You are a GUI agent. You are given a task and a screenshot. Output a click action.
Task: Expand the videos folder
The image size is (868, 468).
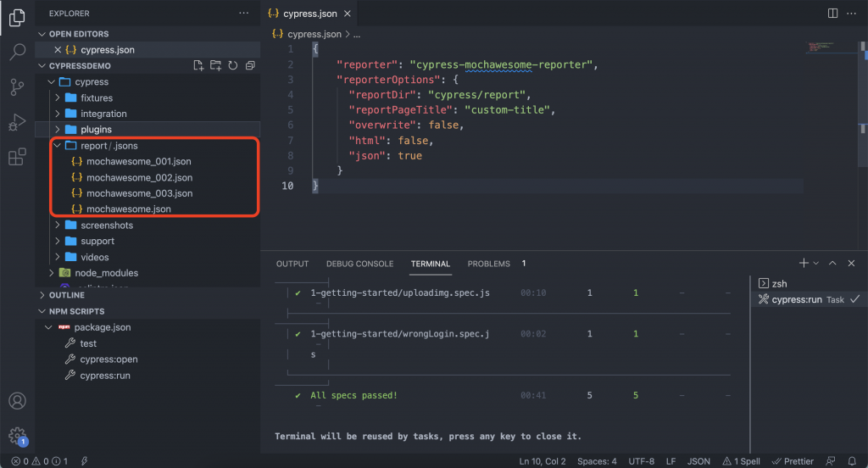(57, 257)
